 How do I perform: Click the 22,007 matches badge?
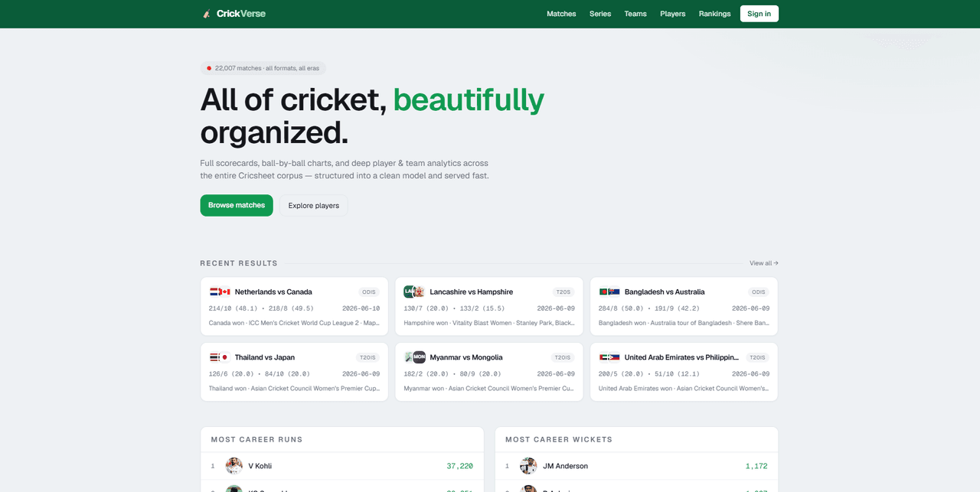coord(263,68)
